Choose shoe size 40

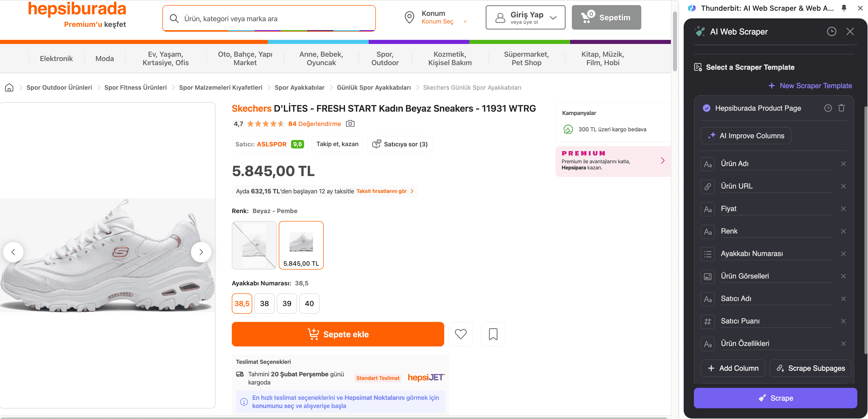click(x=309, y=303)
